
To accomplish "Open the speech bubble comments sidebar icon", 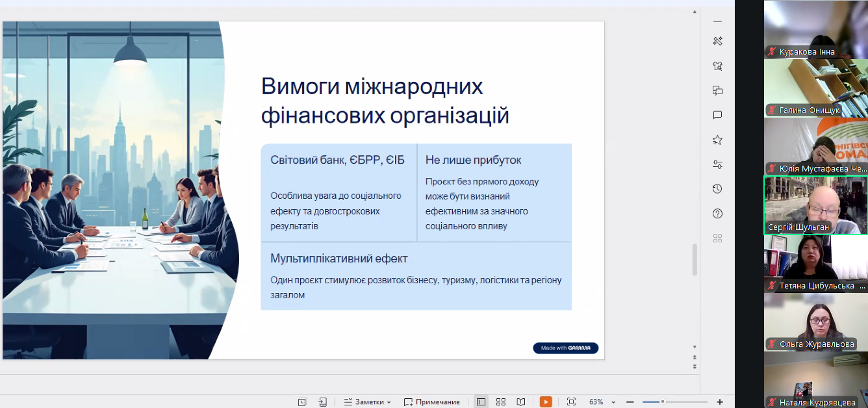I will coord(717,115).
